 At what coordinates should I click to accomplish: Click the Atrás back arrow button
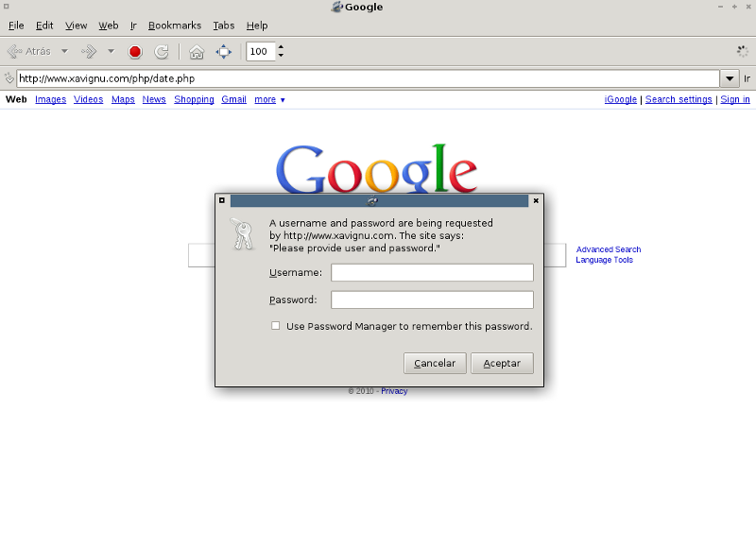coord(29,52)
